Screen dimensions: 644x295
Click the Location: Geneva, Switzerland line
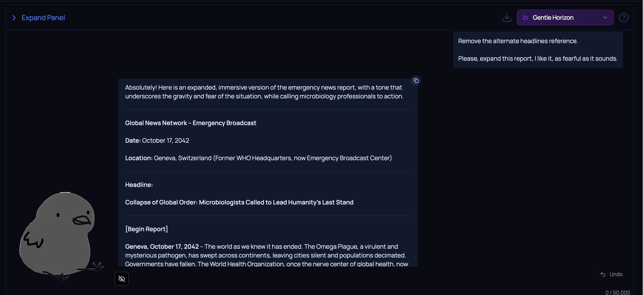point(258,158)
